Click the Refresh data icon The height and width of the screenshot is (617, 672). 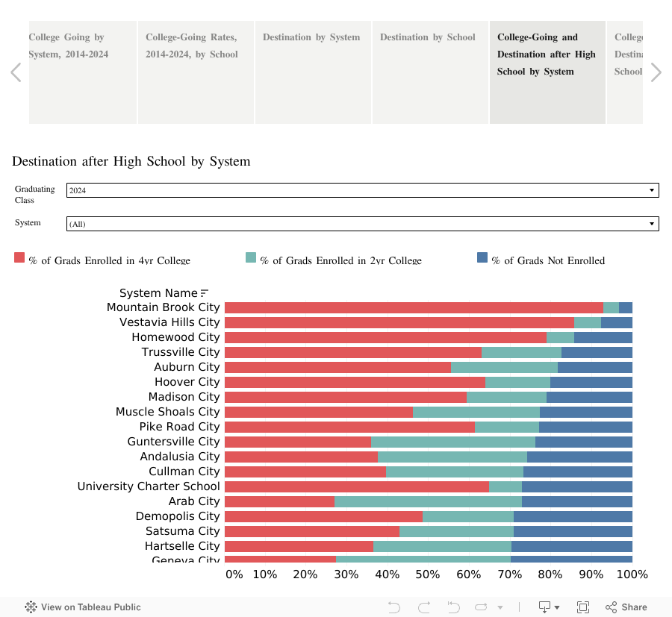pyautogui.click(x=480, y=607)
